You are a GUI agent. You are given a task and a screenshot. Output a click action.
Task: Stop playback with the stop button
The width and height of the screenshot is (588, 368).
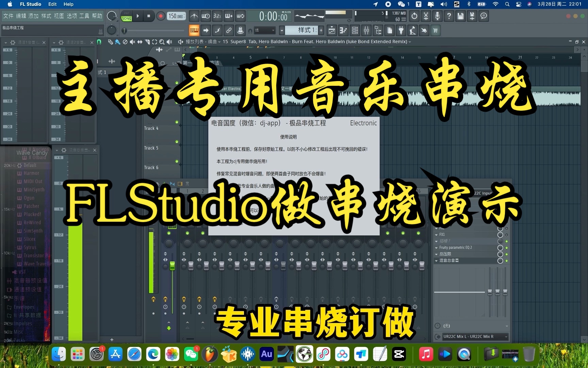(149, 16)
